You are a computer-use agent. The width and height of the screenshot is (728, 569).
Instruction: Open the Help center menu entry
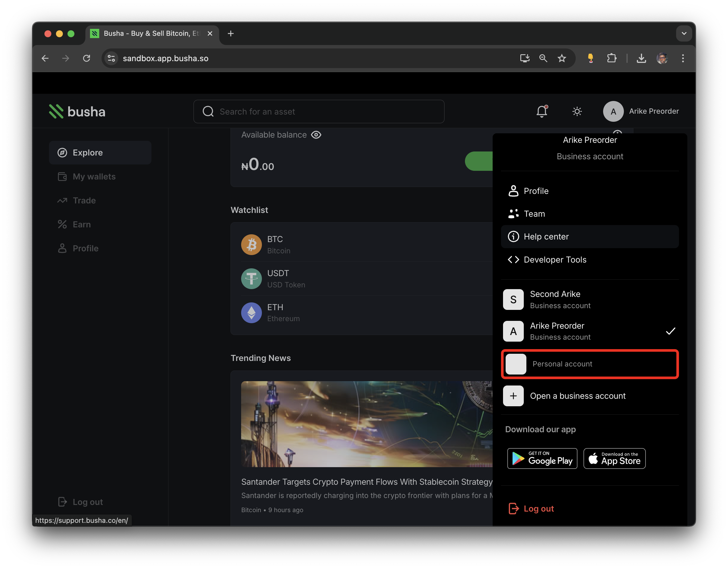pos(546,237)
